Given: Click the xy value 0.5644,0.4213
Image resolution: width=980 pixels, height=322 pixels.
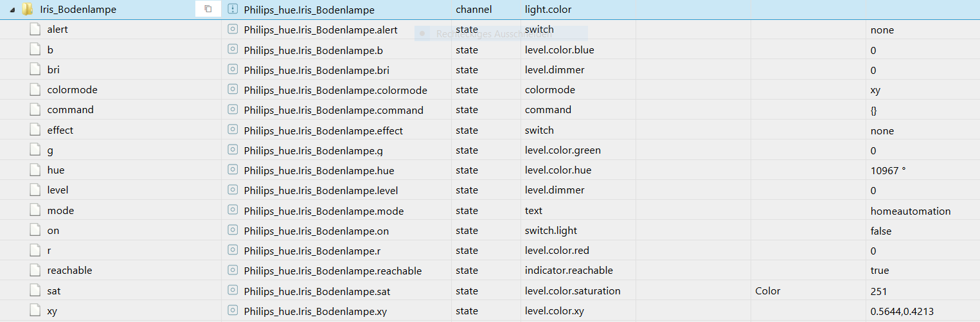Looking at the screenshot, I should pyautogui.click(x=902, y=312).
